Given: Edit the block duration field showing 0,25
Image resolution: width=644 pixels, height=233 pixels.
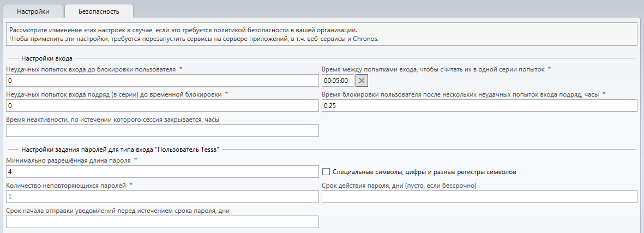Looking at the screenshot, I should [x=479, y=106].
